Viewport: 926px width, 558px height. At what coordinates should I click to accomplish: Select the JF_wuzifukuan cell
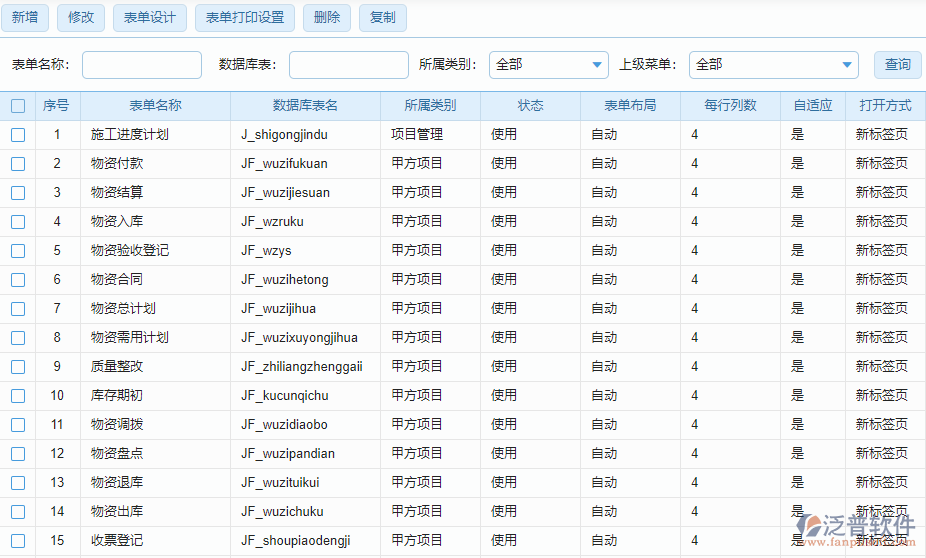[305, 164]
